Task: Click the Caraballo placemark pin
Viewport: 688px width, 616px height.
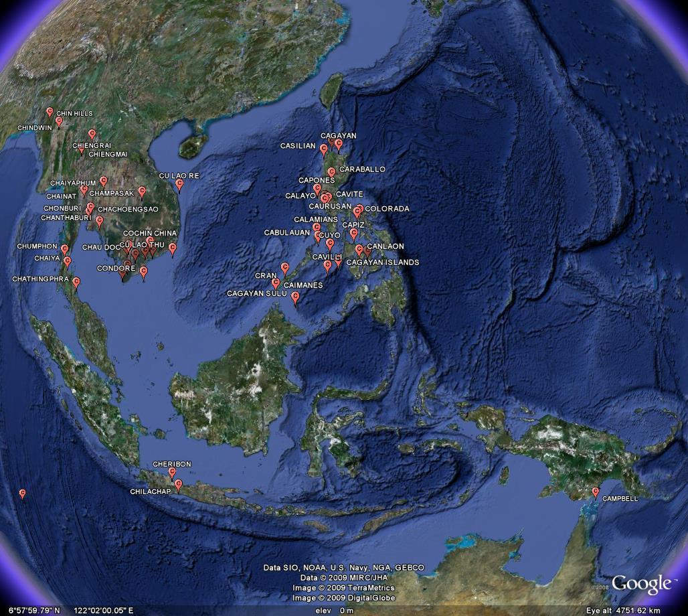Action: (332, 173)
